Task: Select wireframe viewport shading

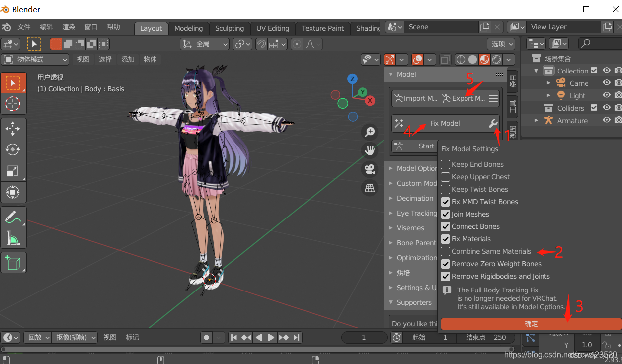Action: point(461,60)
